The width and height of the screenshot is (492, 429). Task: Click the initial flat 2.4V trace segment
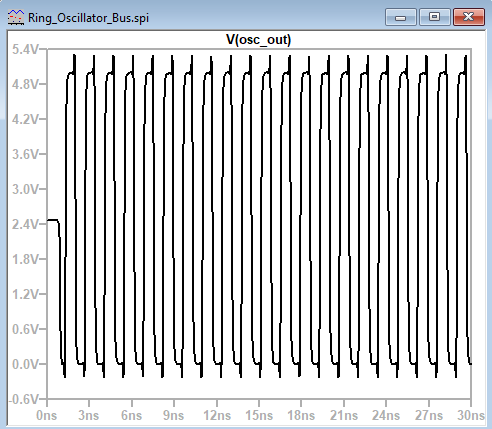pyautogui.click(x=53, y=220)
